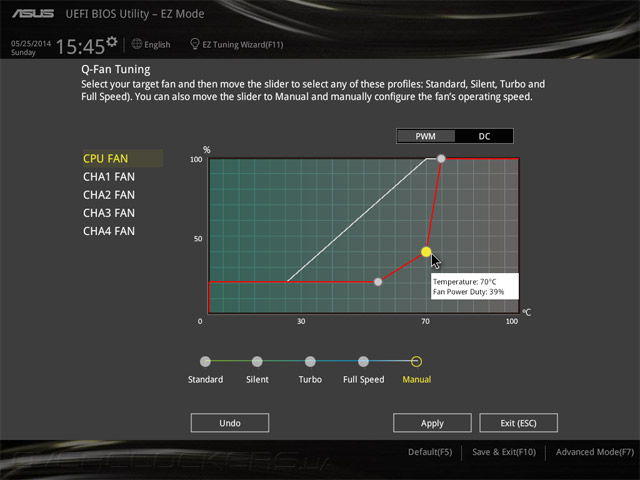Click the temperature tooltip showing 39% duty
The width and height of the screenshot is (640, 480).
475,287
